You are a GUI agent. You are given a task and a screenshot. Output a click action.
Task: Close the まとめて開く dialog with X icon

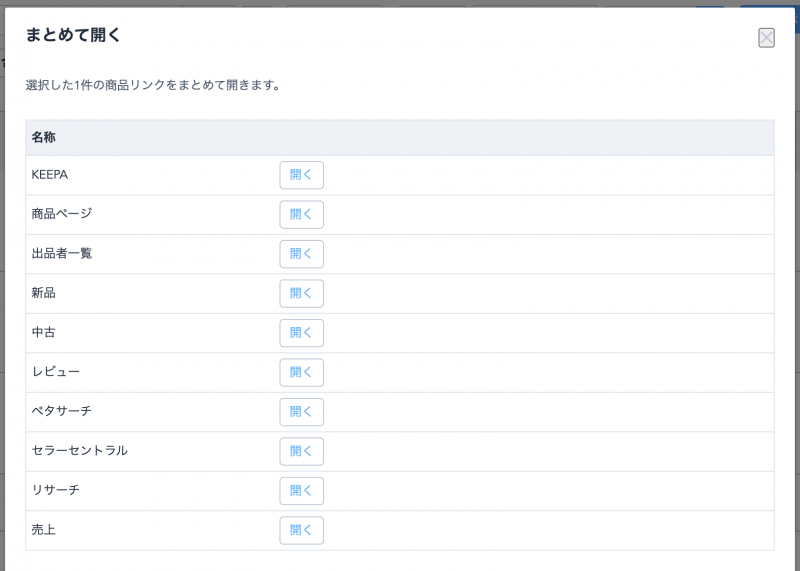click(x=766, y=38)
